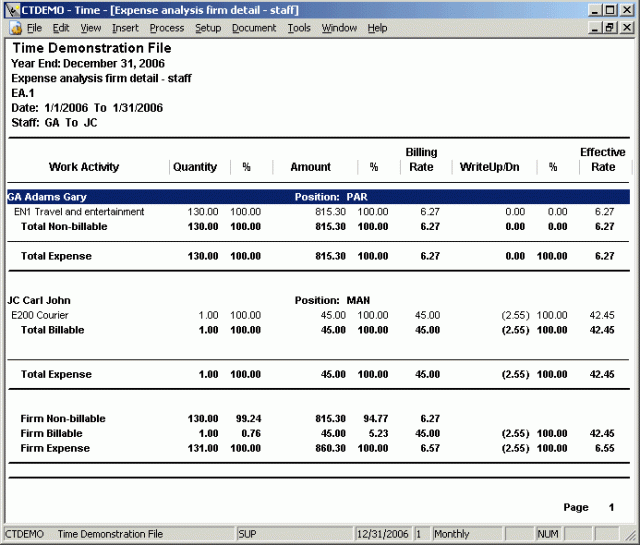Open the Window menu

(339, 28)
